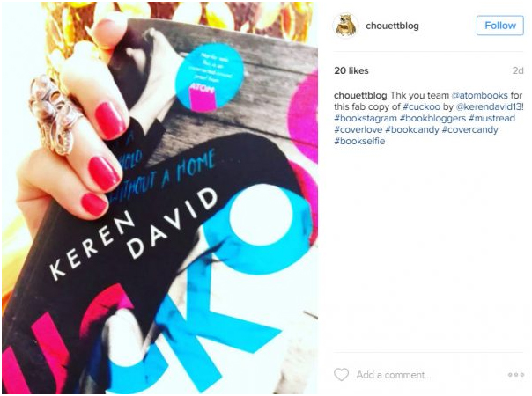Open the #bookcandy hashtag
Image resolution: width=532 pixels, height=396 pixels.
(x=412, y=130)
